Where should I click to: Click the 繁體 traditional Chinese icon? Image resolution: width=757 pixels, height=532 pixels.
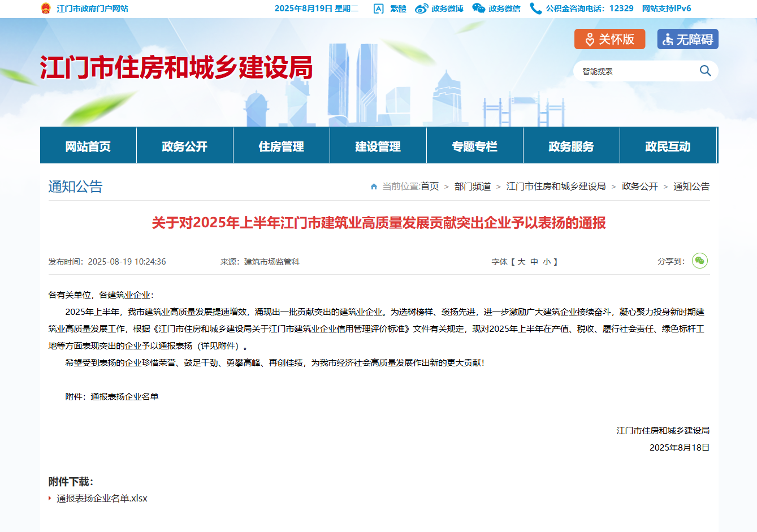tap(379, 8)
